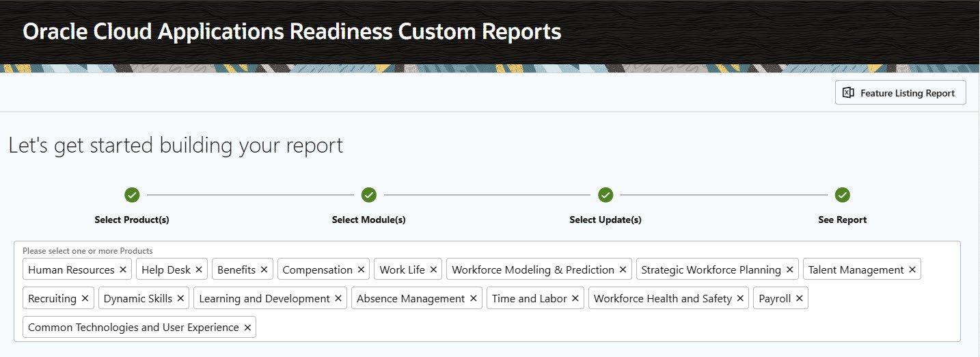The height and width of the screenshot is (357, 980).
Task: Click Workforce Health and Safety chip text
Action: pyautogui.click(x=663, y=298)
